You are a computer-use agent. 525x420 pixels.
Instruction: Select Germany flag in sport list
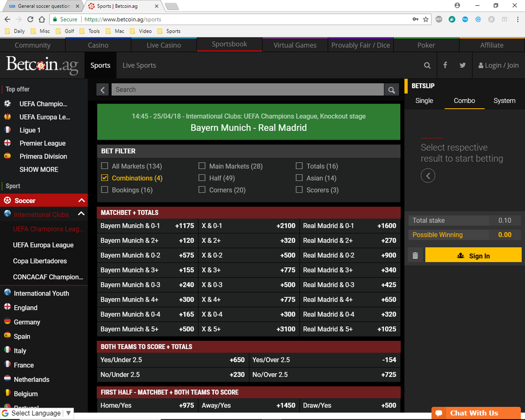[7, 321]
